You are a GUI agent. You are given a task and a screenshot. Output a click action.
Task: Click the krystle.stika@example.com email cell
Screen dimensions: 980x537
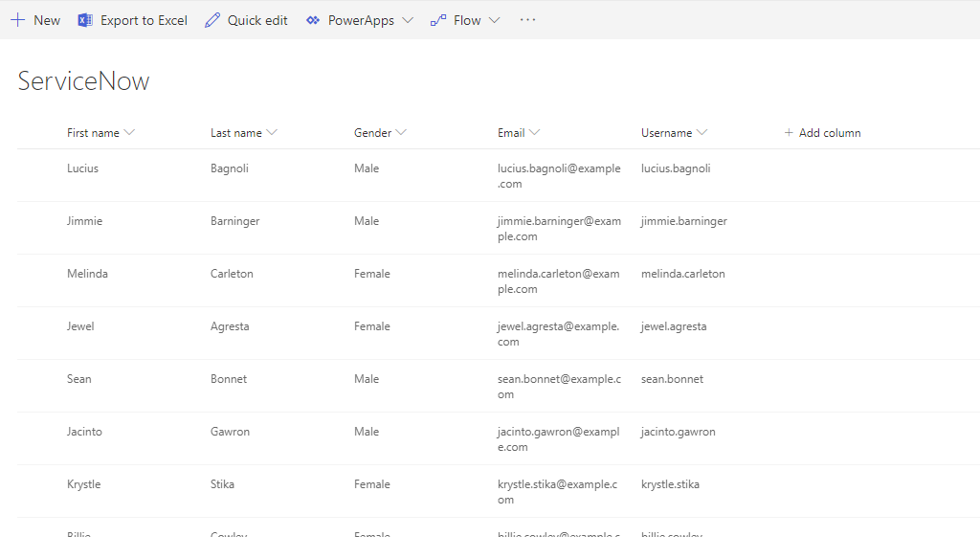pos(558,491)
